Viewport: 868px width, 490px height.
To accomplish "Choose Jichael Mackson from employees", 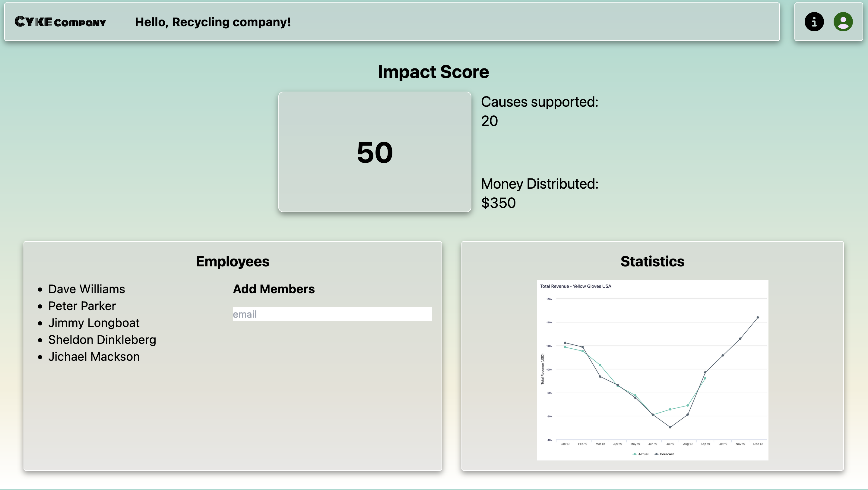I will click(94, 357).
